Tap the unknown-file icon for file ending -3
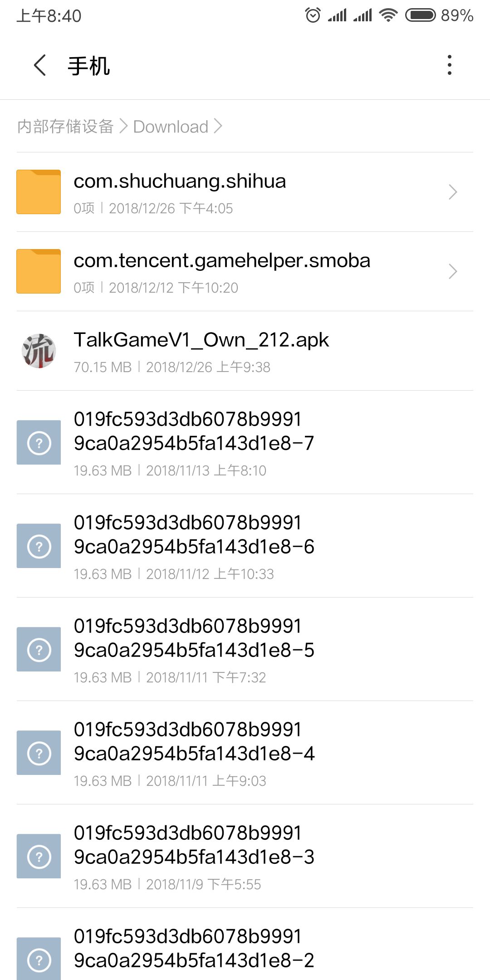490x980 pixels. click(39, 856)
